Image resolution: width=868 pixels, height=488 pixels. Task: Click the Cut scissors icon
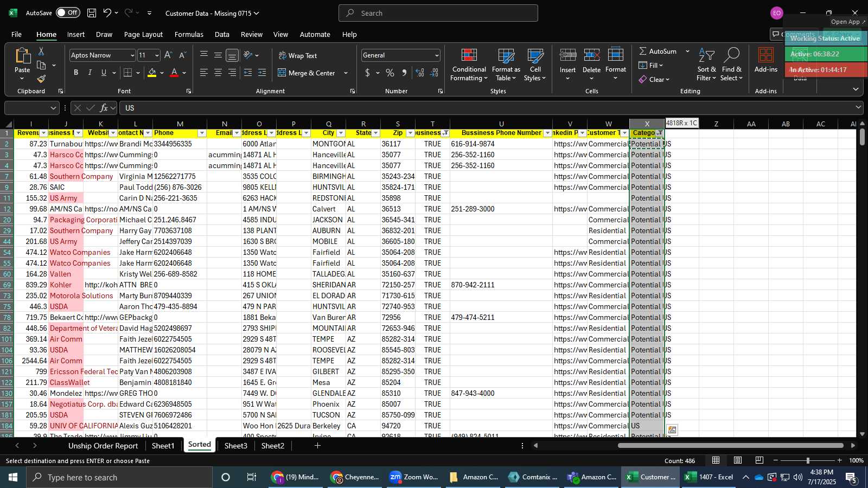[x=41, y=51]
